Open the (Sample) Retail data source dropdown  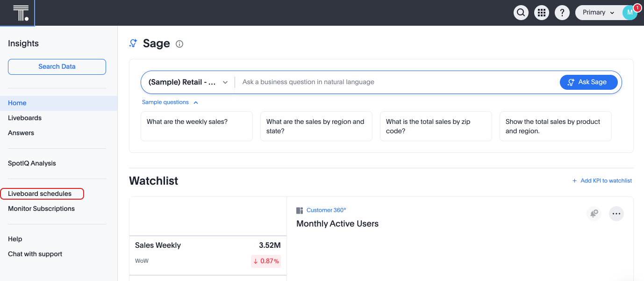(188, 82)
